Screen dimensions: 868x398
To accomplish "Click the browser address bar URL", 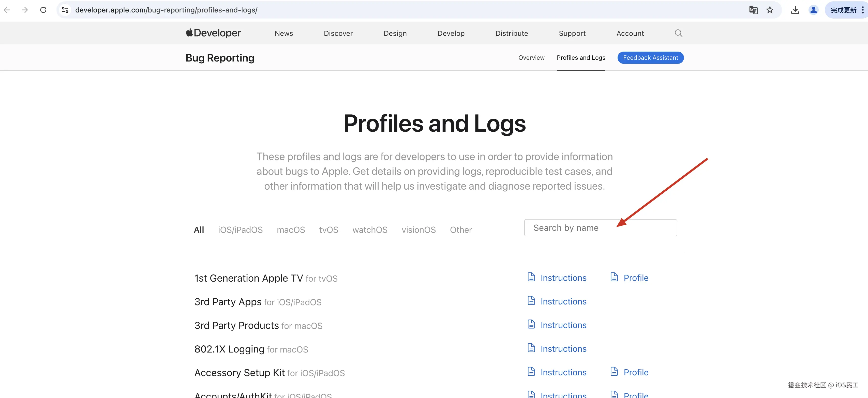I will (167, 10).
